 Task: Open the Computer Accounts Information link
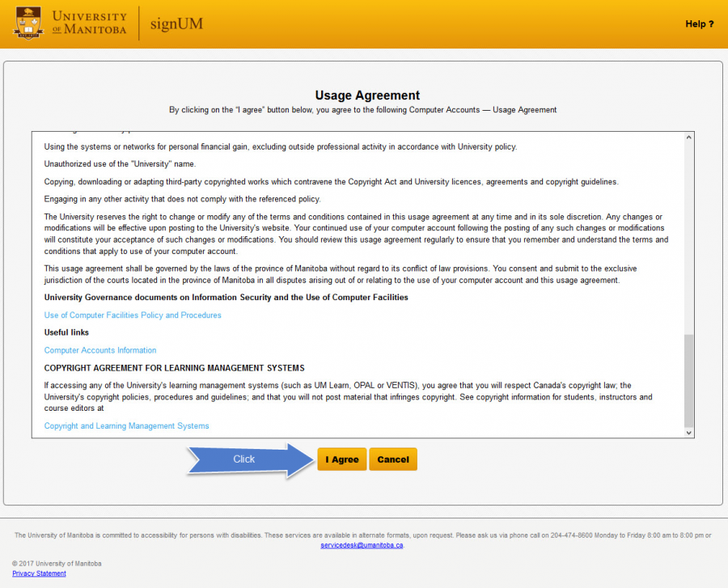[99, 349]
